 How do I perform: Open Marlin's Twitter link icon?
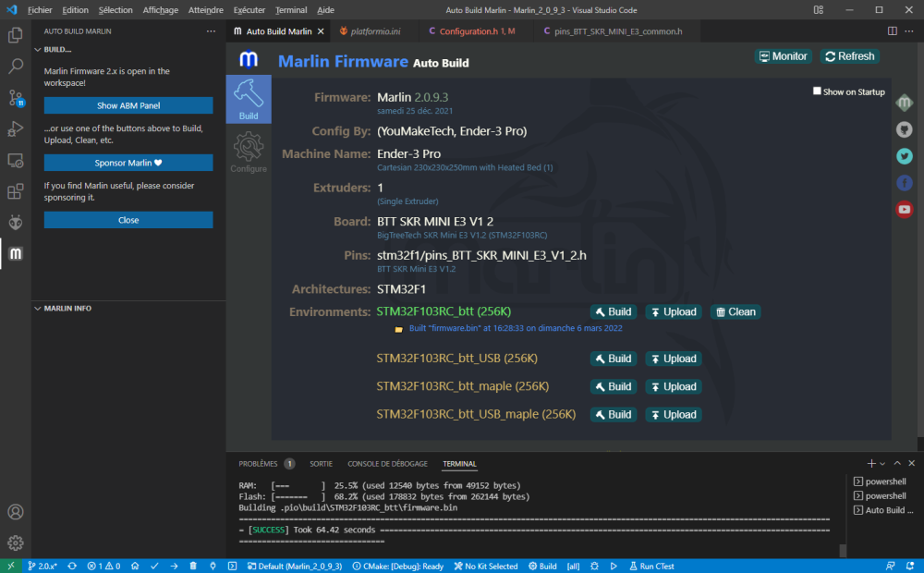tap(904, 156)
